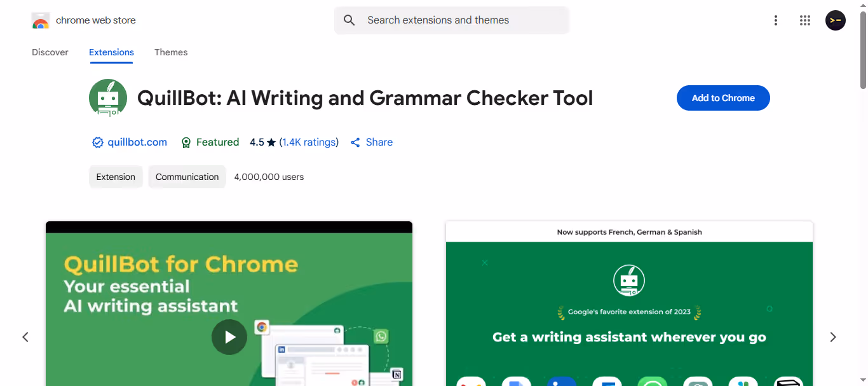Click the QuillBot robot logo in second slide
868x386 pixels.
tap(629, 280)
